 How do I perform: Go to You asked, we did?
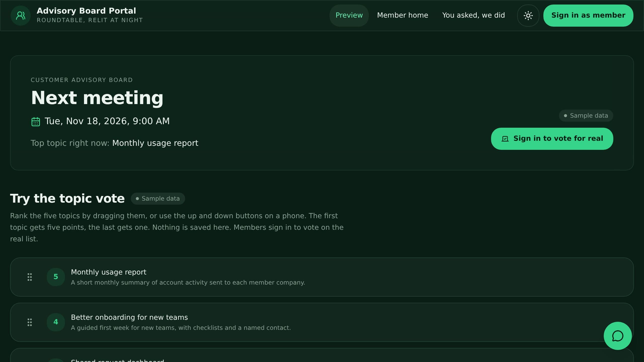pos(473,16)
